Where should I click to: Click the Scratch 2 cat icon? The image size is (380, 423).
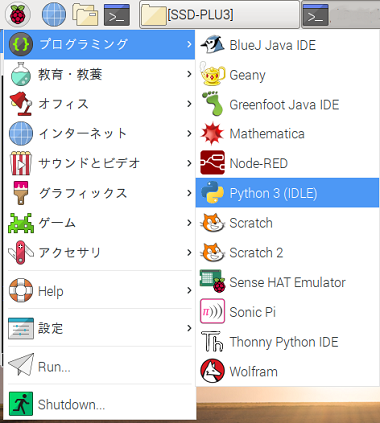coord(212,252)
